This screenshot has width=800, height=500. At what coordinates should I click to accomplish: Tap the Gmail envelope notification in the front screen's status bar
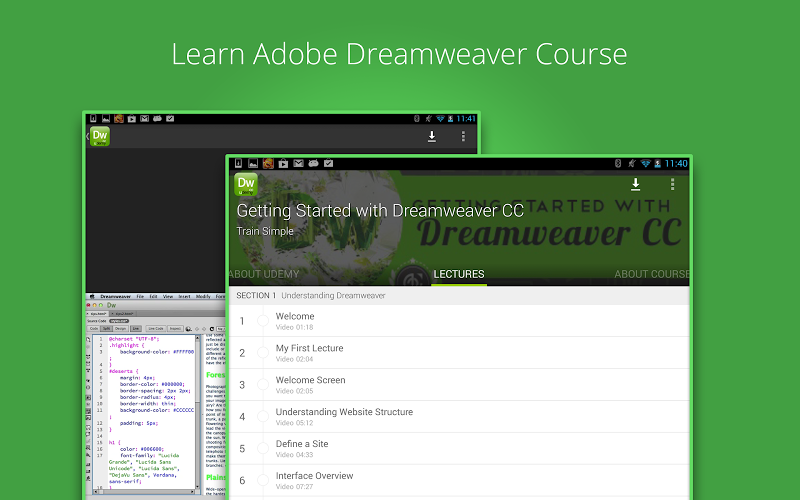coord(298,163)
